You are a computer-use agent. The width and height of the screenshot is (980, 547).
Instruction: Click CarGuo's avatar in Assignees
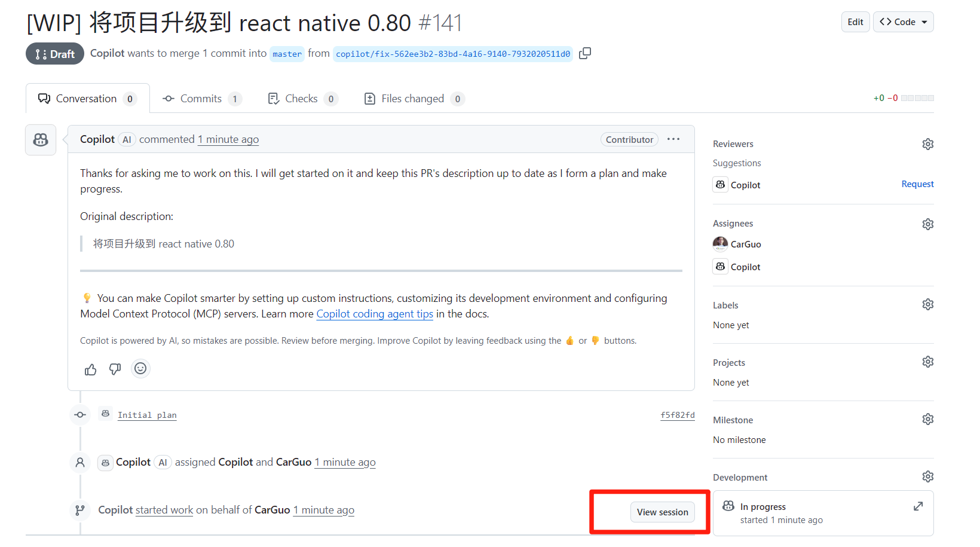(720, 244)
